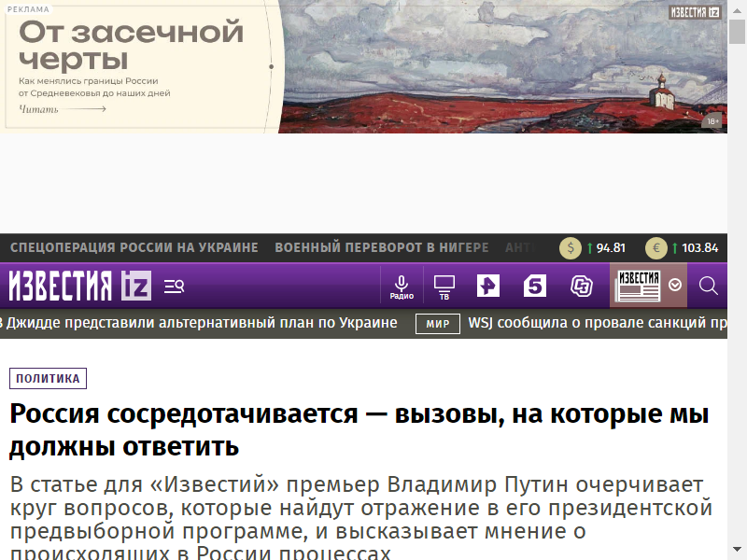
Task: Click the МИР ticker label
Action: [x=437, y=324]
